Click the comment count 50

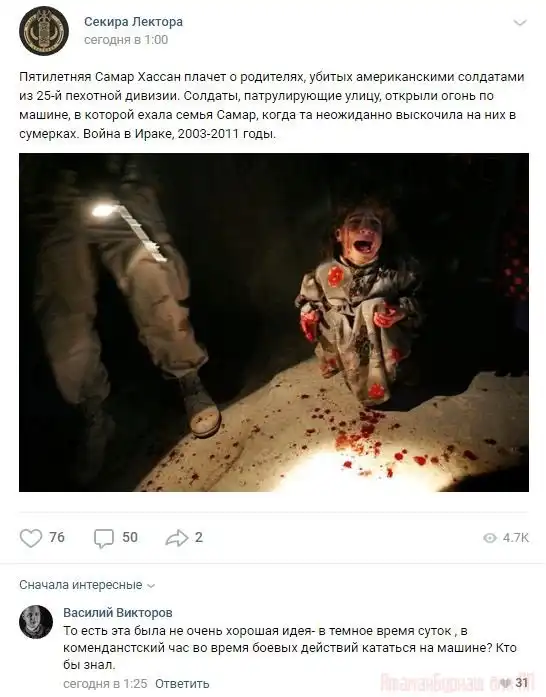point(130,537)
